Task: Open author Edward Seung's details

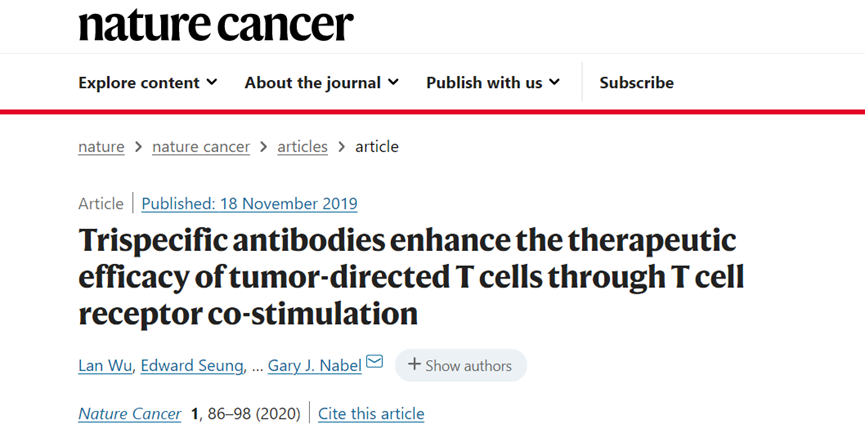Action: (192, 366)
